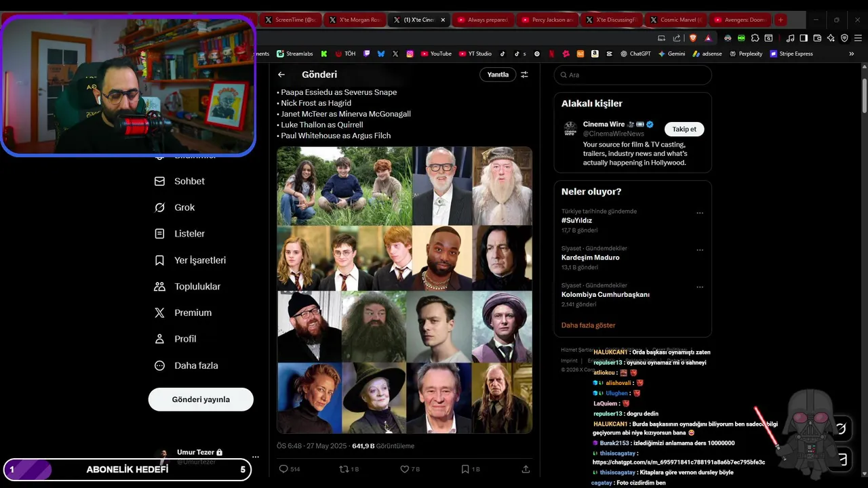Image resolution: width=868 pixels, height=488 pixels.
Task: Open Listeler in the sidebar
Action: [x=180, y=234]
